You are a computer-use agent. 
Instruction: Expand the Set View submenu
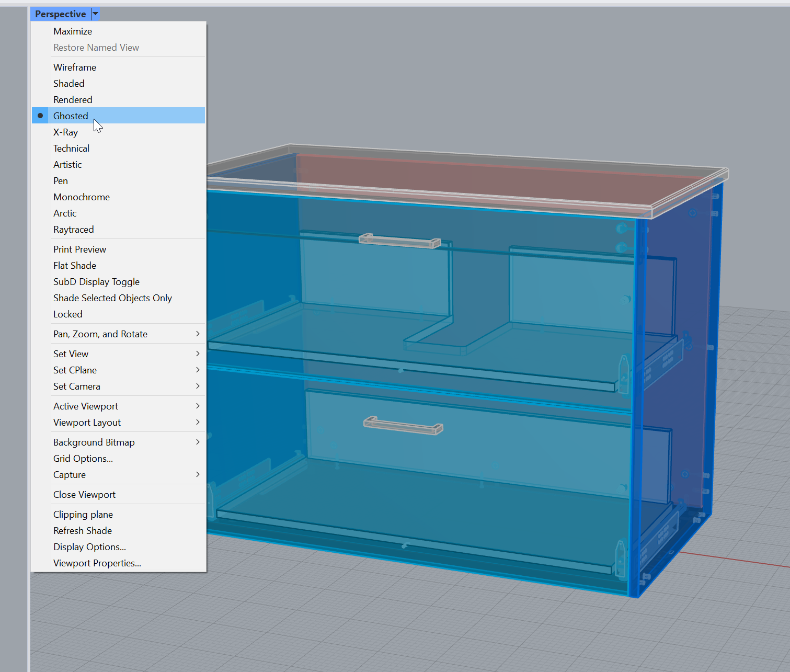coord(71,354)
